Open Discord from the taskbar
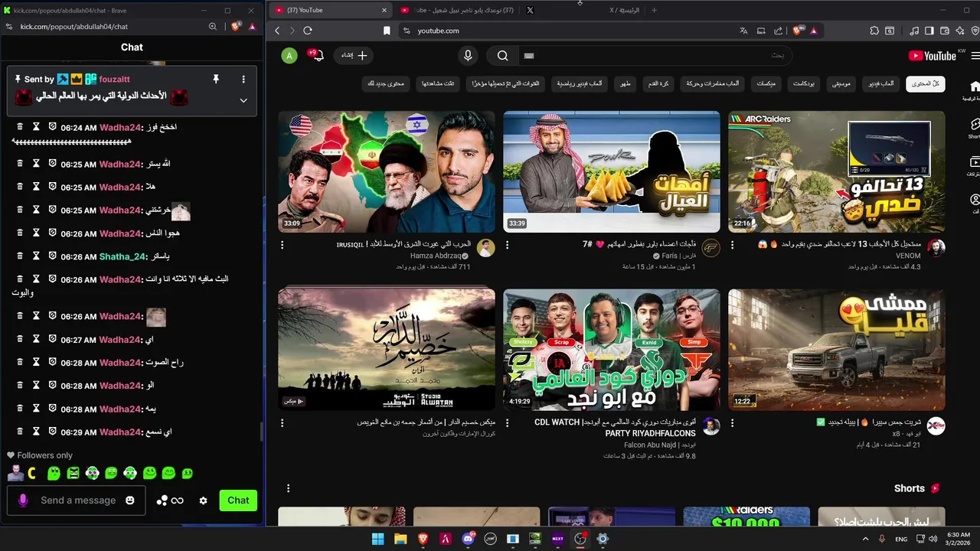The height and width of the screenshot is (551, 980). point(468,539)
